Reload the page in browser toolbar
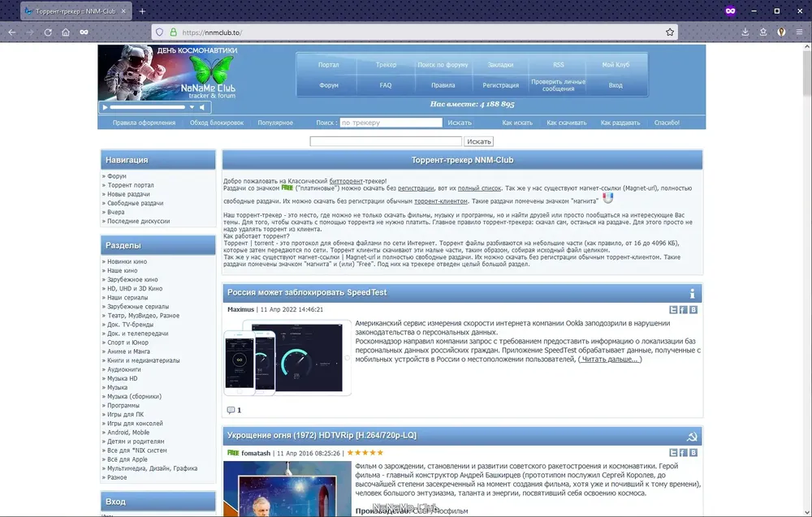This screenshot has height=517, width=812. [48, 32]
